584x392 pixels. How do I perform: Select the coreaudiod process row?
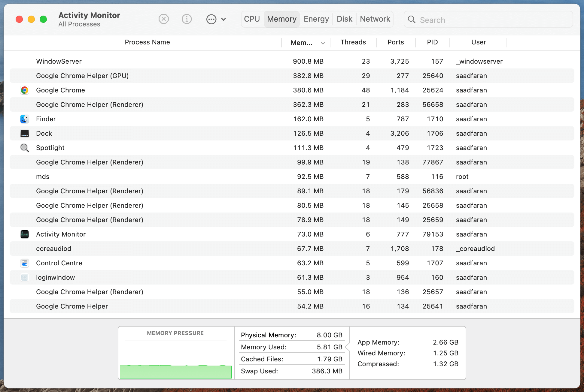[292, 249]
